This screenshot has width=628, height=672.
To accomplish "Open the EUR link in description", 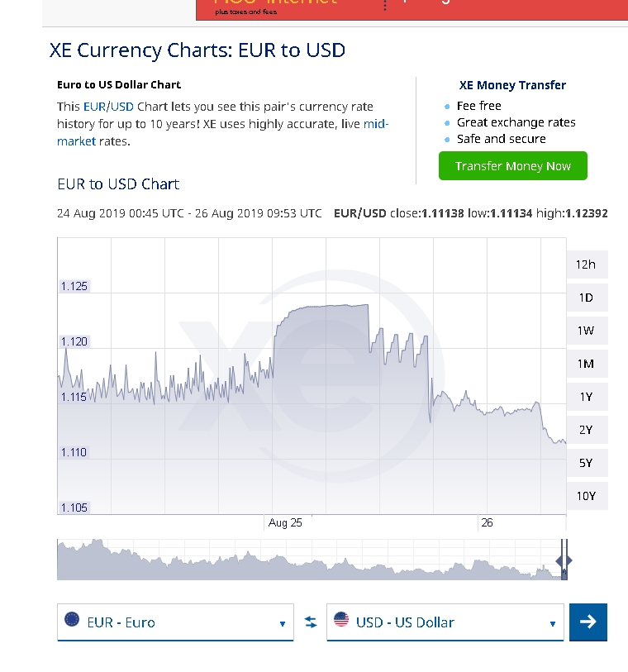I will pos(94,107).
